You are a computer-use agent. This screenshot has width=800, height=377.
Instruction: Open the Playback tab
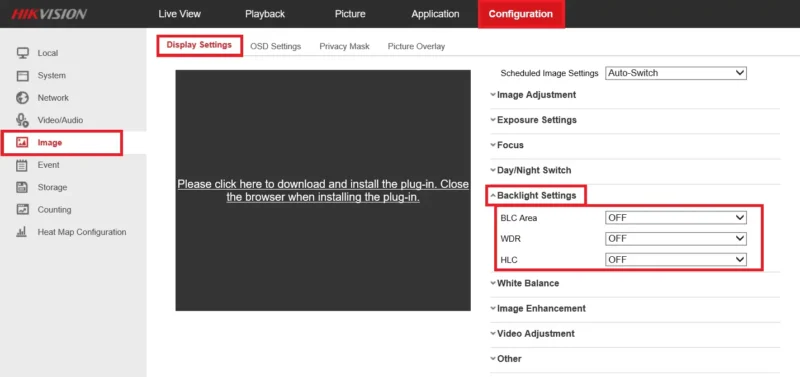coord(265,14)
